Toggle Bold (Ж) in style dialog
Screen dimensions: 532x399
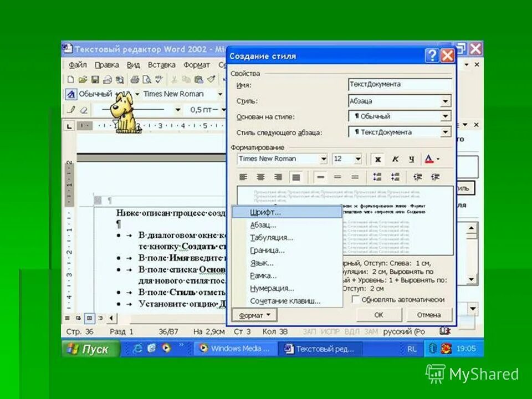(x=377, y=159)
